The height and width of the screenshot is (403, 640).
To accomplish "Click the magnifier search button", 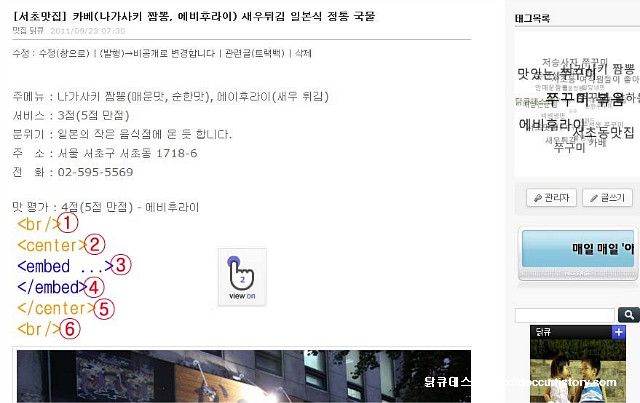I will pyautogui.click(x=629, y=315).
